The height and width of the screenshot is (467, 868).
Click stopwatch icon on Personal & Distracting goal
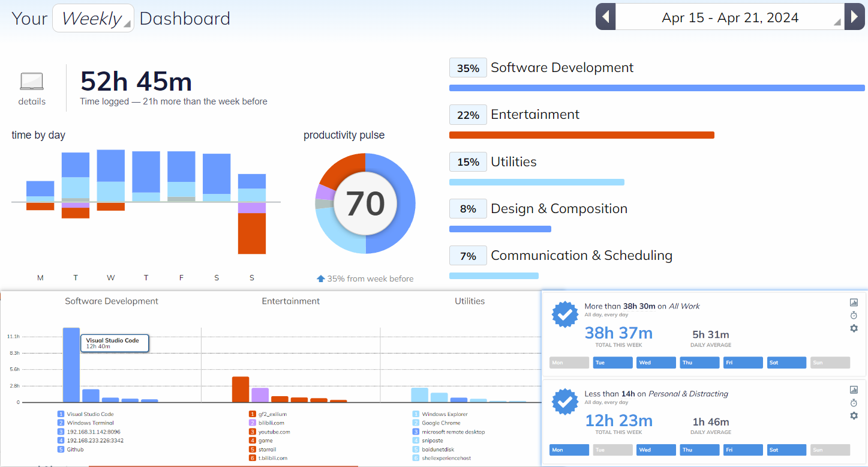pyautogui.click(x=854, y=403)
